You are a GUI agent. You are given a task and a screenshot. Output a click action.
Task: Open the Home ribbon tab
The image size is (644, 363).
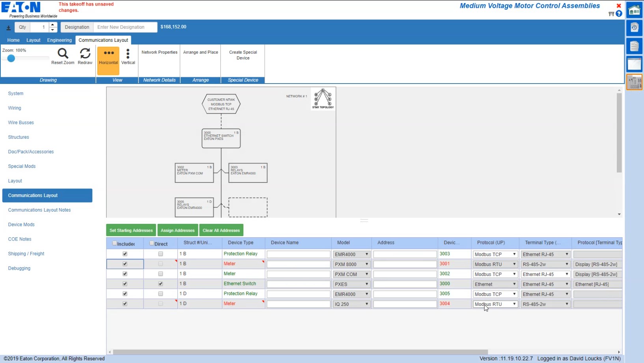(13, 40)
